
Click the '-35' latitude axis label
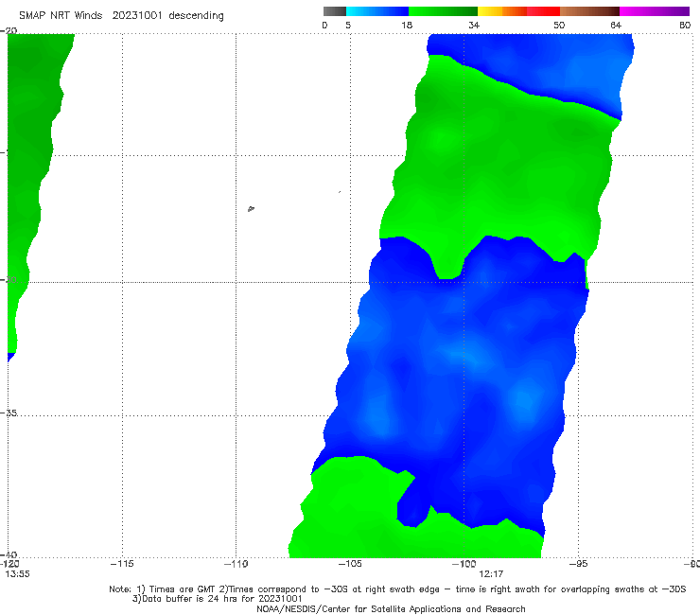click(x=9, y=413)
